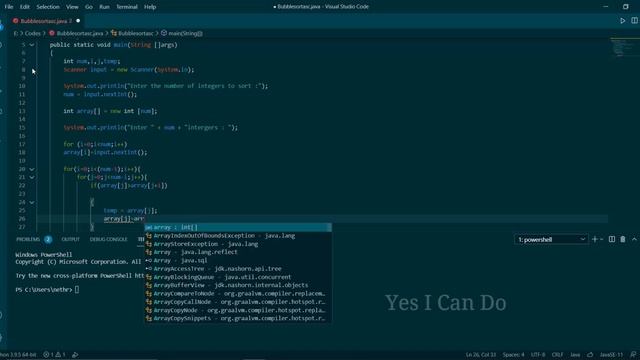Collapse the for loop fold at line 20
The width and height of the screenshot is (640, 360).
(x=32, y=169)
